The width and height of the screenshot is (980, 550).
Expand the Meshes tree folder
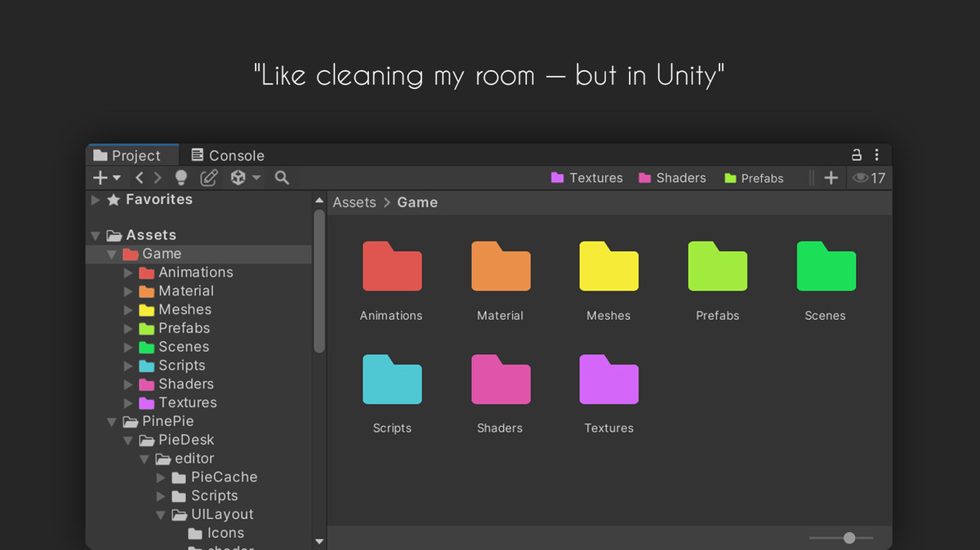point(128,310)
